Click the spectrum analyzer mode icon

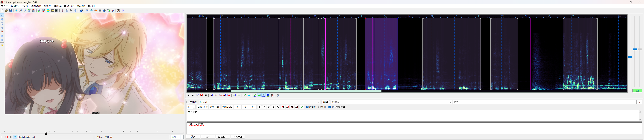tap(268, 95)
